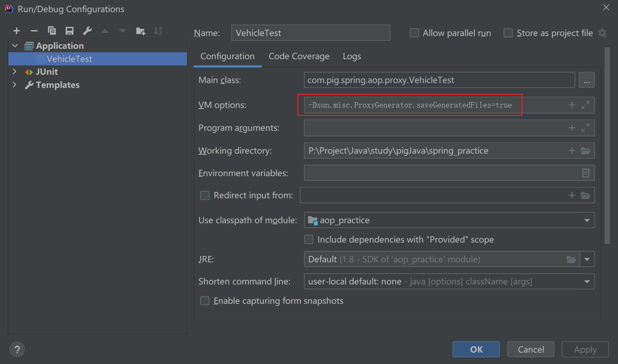Insert macro plus icon in Redirect input

coord(572,195)
